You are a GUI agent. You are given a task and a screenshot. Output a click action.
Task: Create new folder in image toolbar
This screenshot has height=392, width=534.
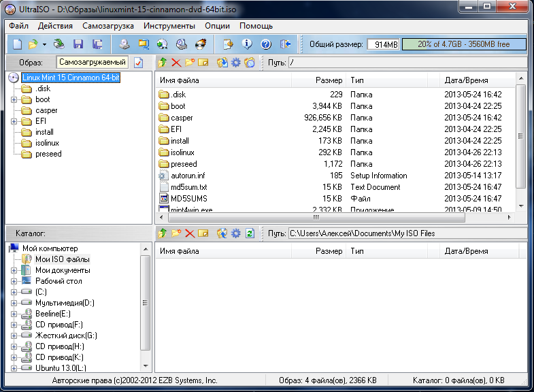click(x=190, y=63)
